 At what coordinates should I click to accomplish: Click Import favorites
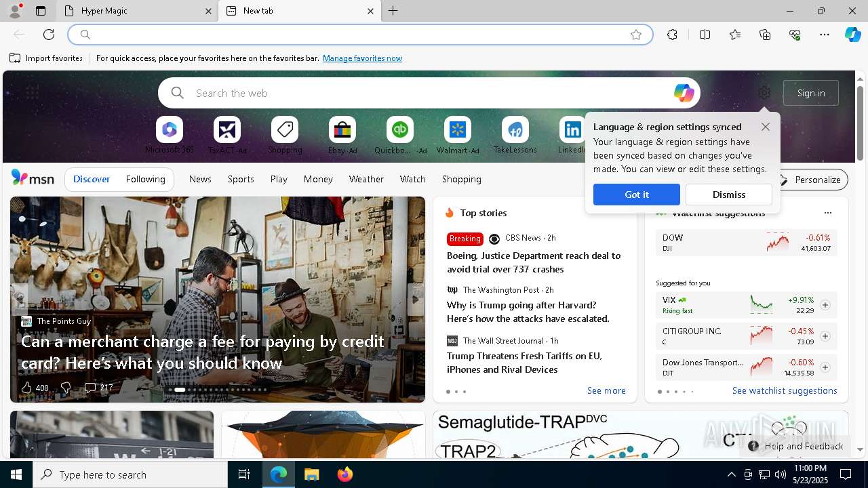click(46, 58)
